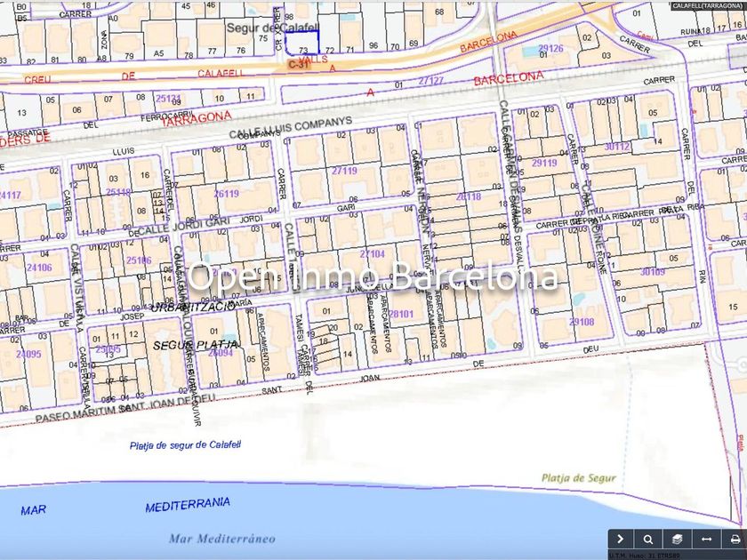
Task: Click the green 'Platja de Segur' label
Action: click(579, 477)
